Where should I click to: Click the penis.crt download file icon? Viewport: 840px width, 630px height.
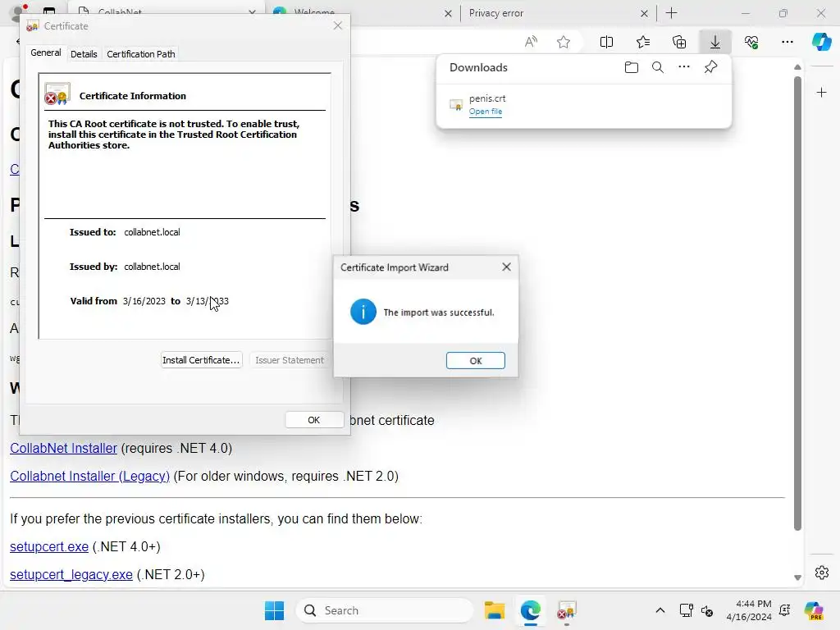coord(456,104)
